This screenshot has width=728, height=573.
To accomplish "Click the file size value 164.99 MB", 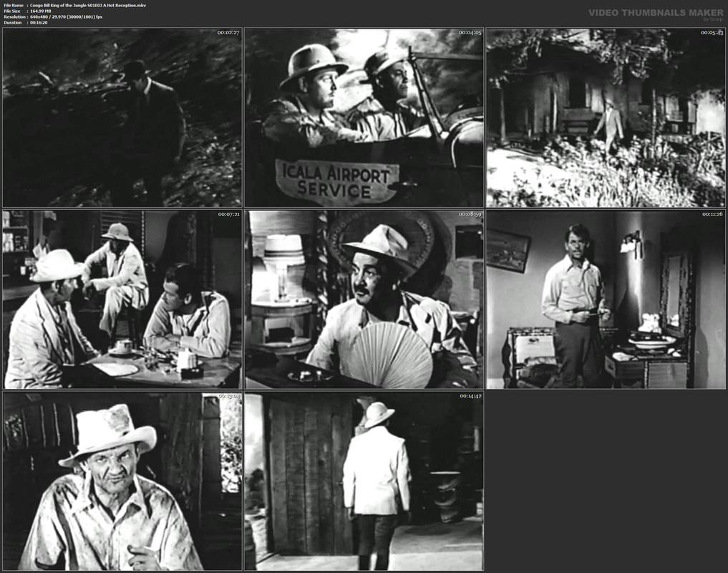I will [40, 11].
